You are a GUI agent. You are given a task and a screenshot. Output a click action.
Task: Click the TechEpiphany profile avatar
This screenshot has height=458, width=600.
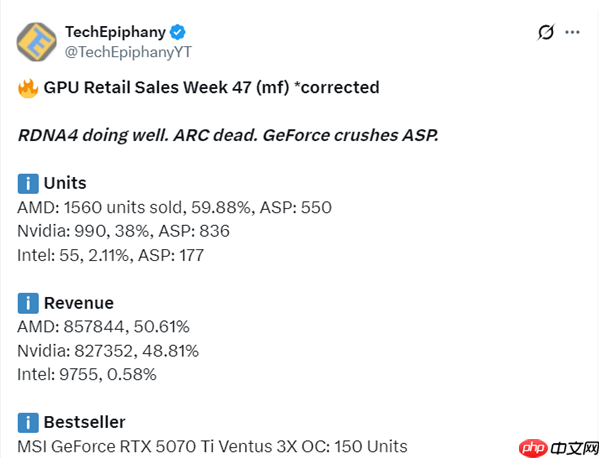coord(37,41)
